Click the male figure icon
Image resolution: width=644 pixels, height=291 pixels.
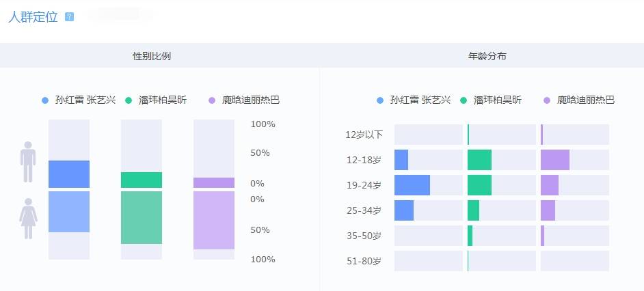tap(27, 162)
